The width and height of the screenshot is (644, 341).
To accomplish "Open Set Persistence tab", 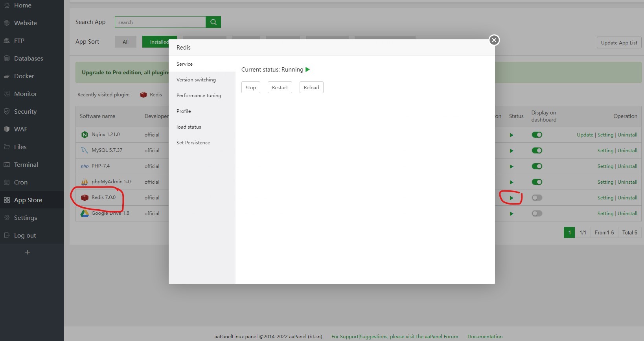I will click(x=202, y=142).
